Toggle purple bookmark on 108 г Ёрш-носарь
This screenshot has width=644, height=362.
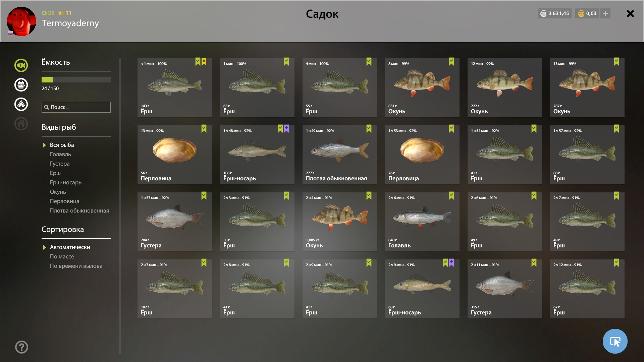pos(286,129)
